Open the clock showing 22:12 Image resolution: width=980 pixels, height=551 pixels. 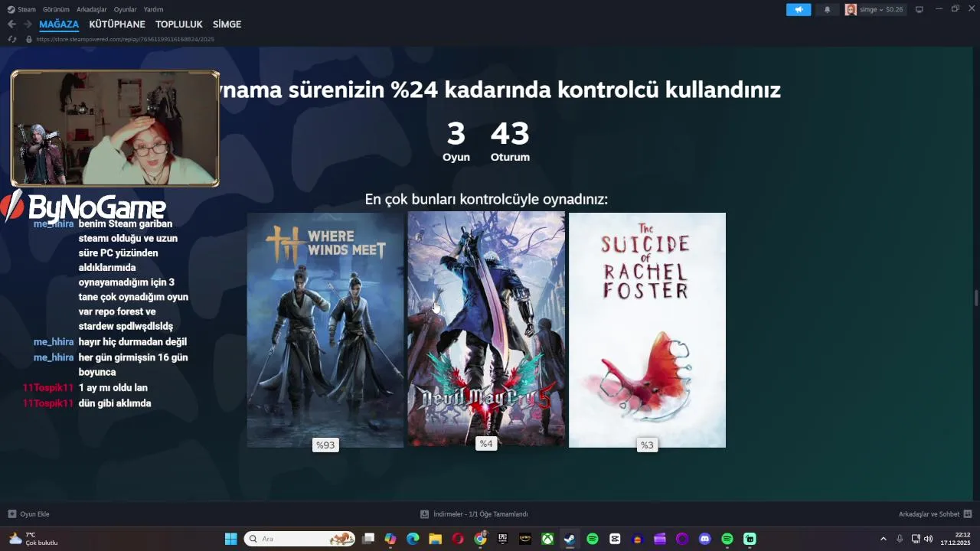click(x=955, y=539)
